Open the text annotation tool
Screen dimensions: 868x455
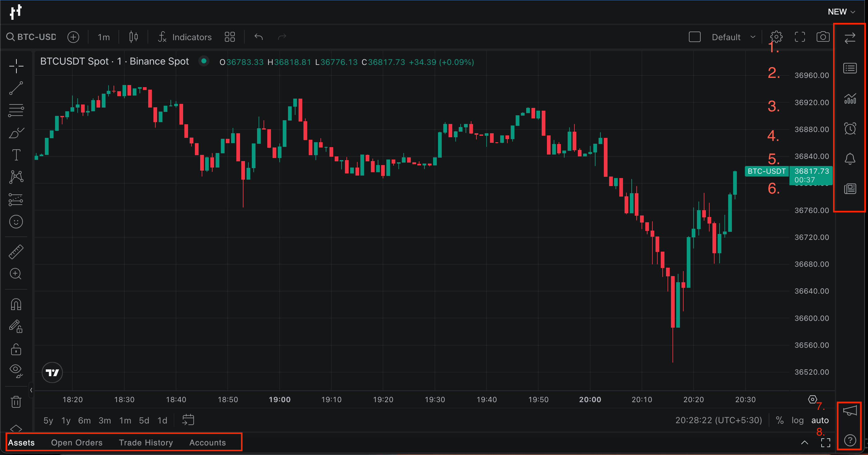click(x=15, y=155)
